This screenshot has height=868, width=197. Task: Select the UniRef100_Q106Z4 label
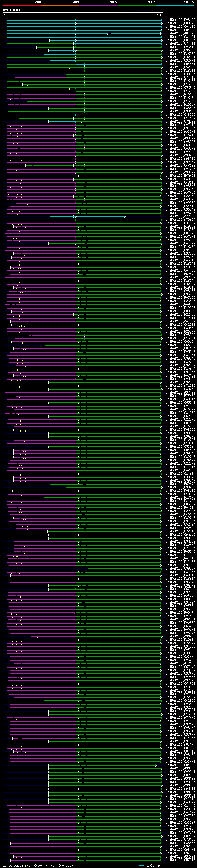(180, 494)
